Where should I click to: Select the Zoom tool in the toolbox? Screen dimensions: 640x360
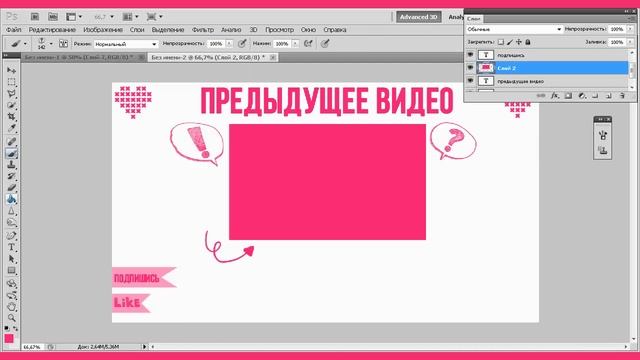click(11, 318)
